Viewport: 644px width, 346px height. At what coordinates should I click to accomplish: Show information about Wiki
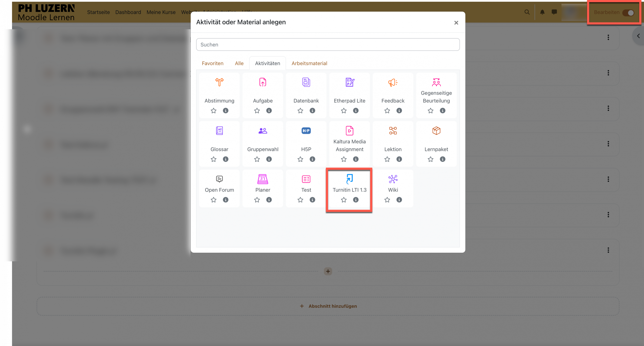399,200
